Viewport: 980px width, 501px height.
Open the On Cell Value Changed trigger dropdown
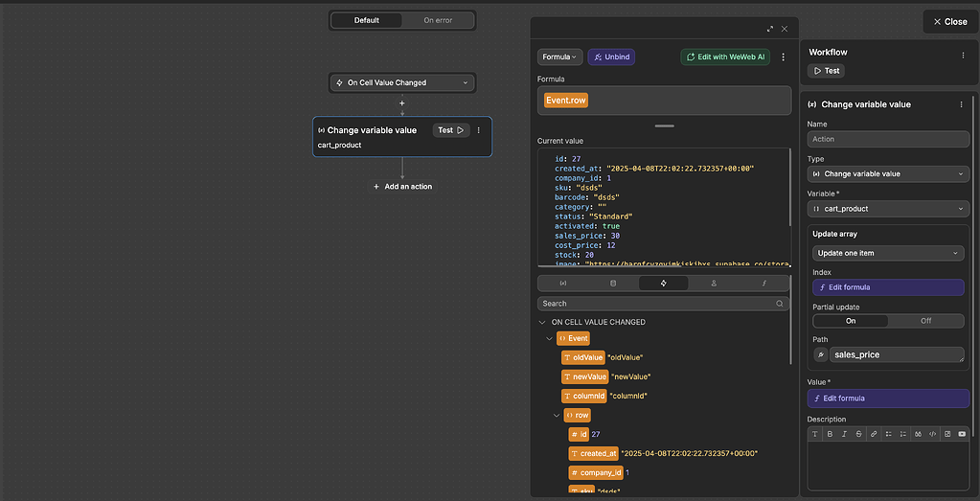[x=401, y=83]
